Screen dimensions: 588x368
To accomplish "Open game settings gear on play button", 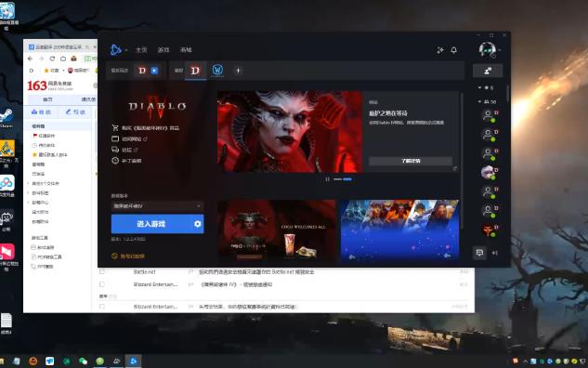I will 198,224.
